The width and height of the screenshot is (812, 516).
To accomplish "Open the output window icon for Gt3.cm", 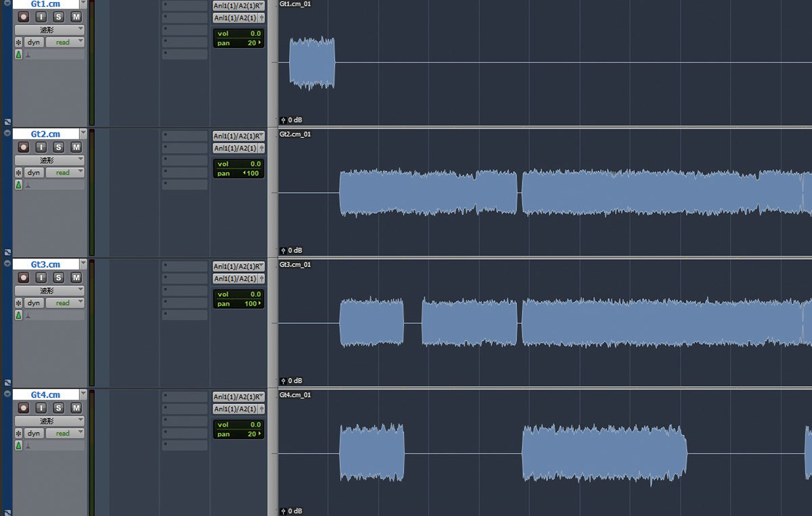I will (x=262, y=279).
